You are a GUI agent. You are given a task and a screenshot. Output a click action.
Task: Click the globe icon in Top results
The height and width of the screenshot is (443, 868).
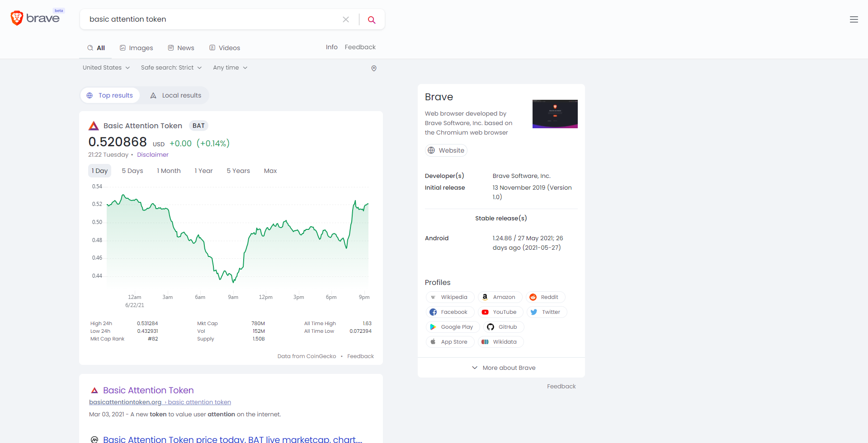click(x=90, y=95)
